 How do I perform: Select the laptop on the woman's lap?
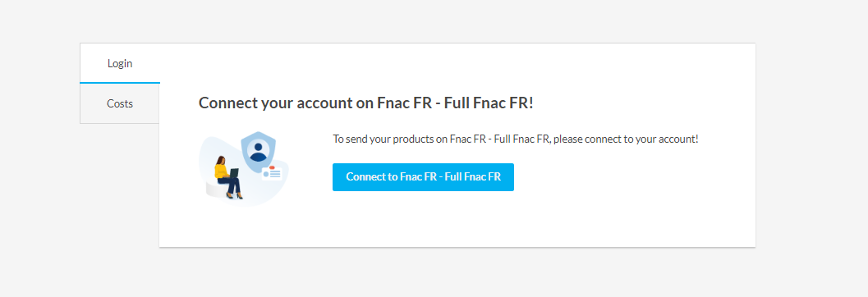pos(235,172)
